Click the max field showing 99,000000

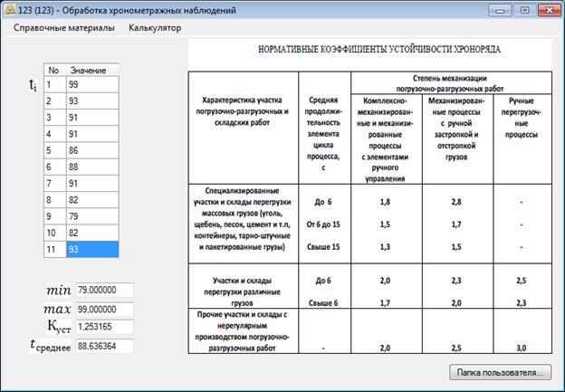coord(104,310)
